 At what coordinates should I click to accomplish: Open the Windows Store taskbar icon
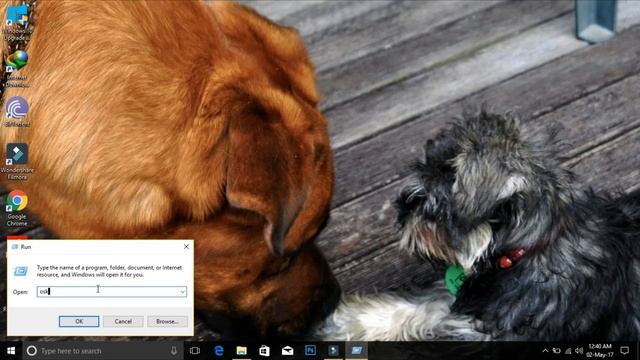click(264, 351)
